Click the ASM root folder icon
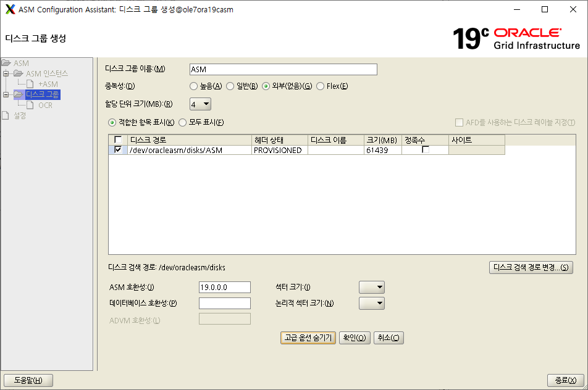 tap(6, 63)
